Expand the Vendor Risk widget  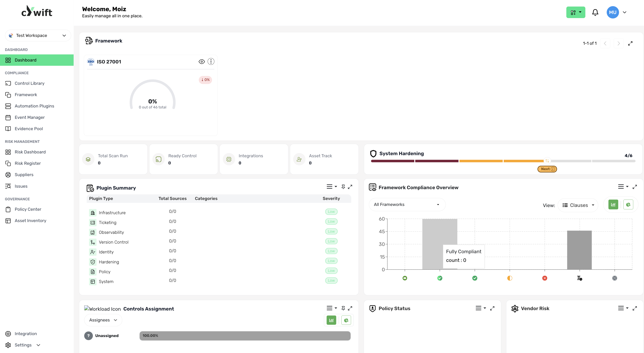pos(635,308)
